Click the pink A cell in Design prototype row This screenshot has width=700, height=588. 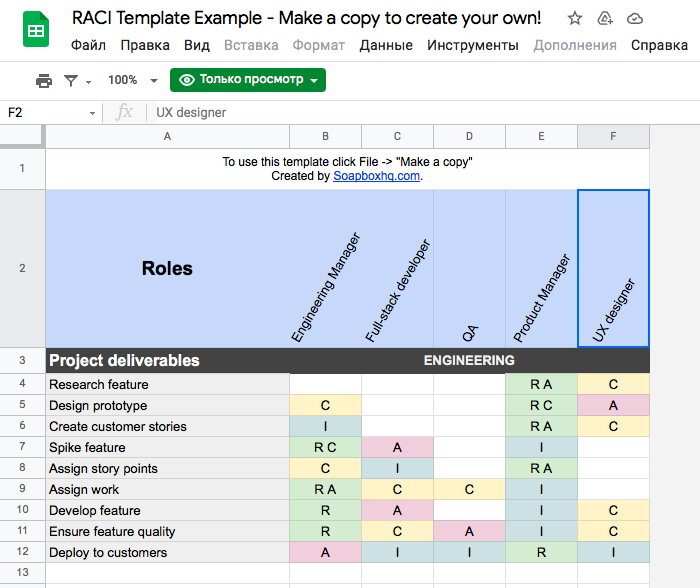coord(613,405)
